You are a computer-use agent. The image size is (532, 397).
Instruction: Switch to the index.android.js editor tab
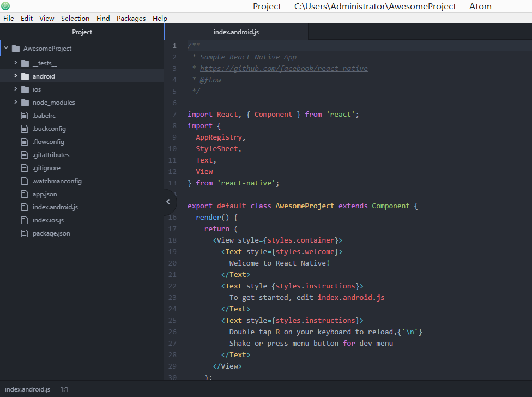236,32
